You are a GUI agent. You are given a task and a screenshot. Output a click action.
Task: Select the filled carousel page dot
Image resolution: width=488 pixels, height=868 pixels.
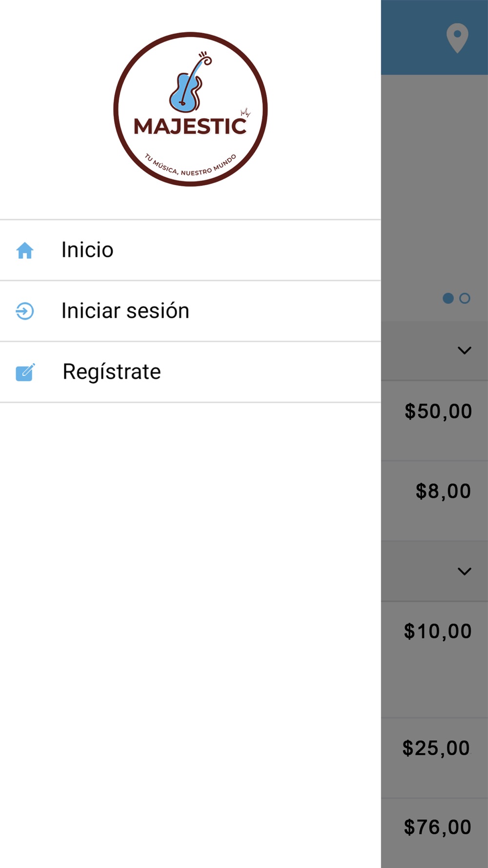pyautogui.click(x=448, y=298)
